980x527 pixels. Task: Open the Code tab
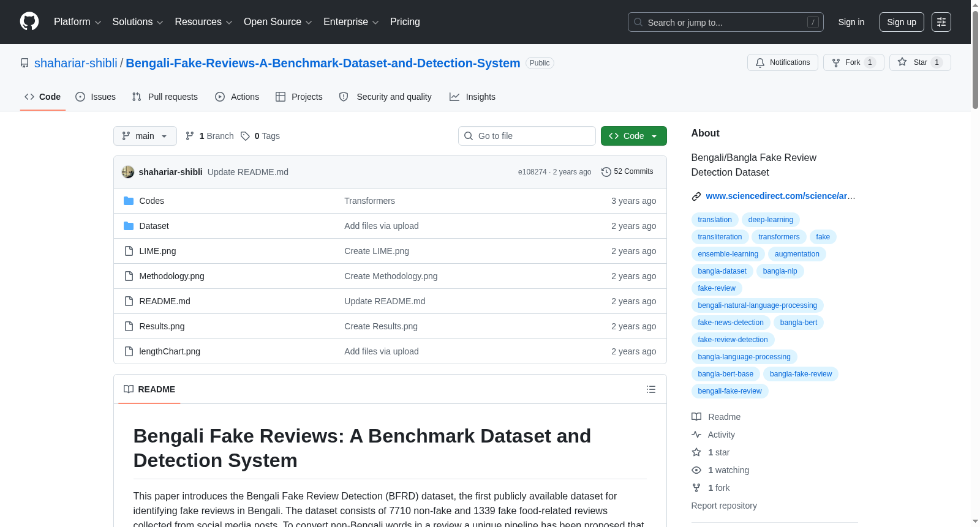[x=43, y=97]
